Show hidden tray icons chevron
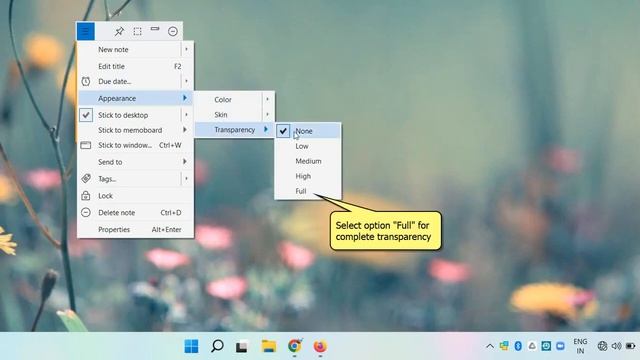Viewport: 640px width, 360px height. click(x=490, y=346)
